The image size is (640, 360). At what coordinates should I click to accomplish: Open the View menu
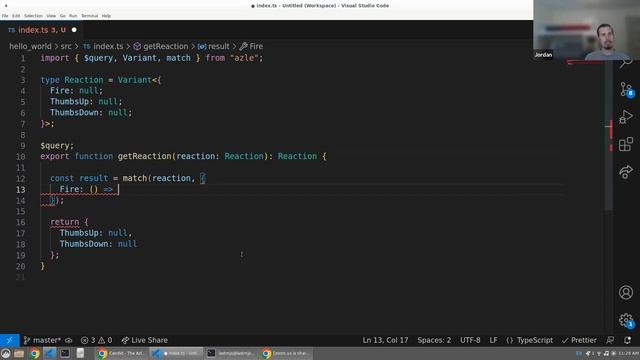(51, 16)
